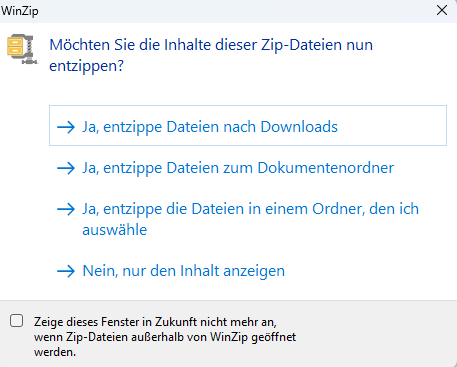Choose 'Ja, entzippe Dateien nach Downloads'
Viewport: 457px width, 367px height.
tap(248, 126)
